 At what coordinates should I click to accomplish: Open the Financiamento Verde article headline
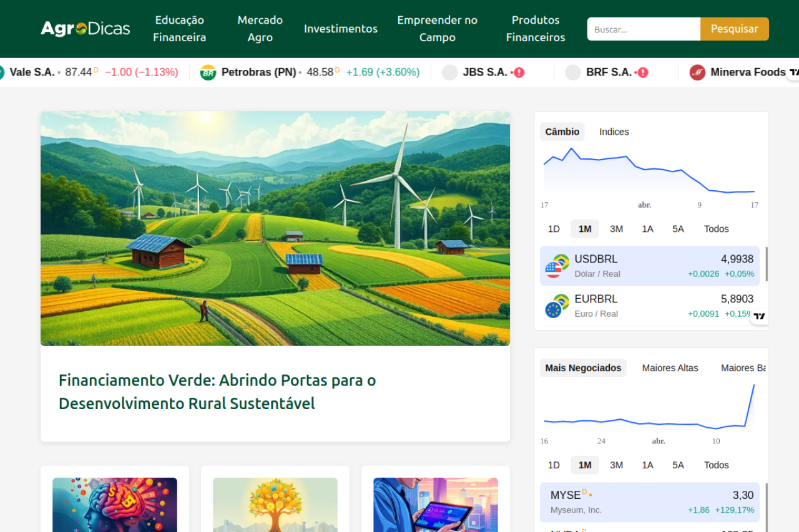click(217, 392)
